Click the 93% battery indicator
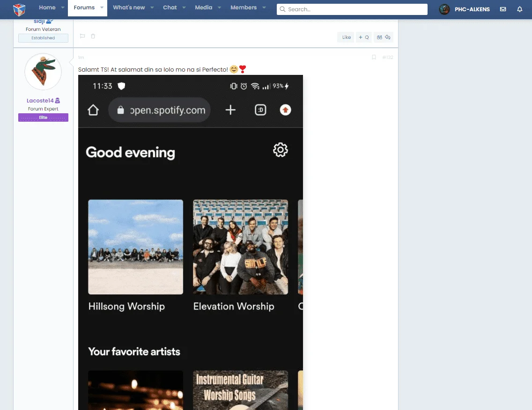The height and width of the screenshot is (410, 532). click(281, 86)
